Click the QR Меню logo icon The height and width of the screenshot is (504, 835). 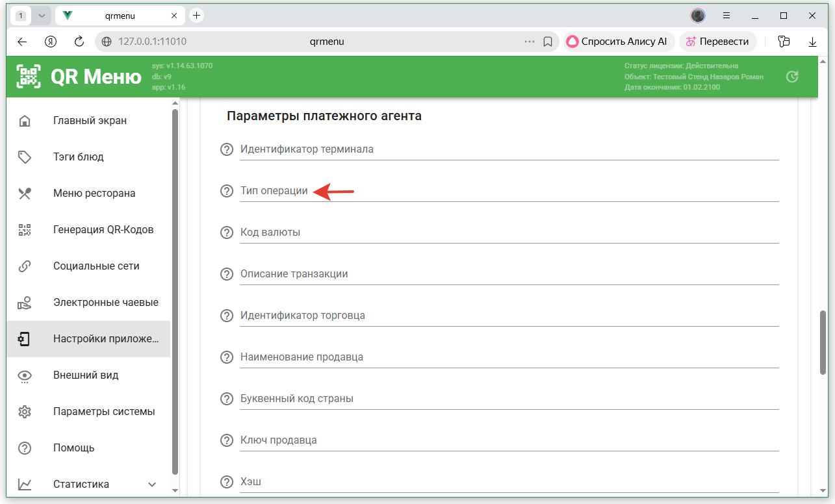28,77
